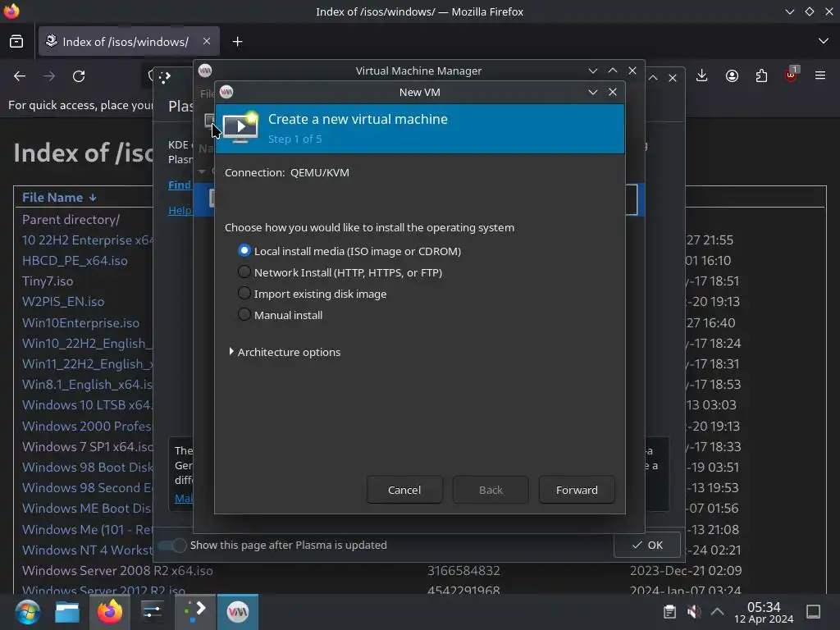The height and width of the screenshot is (630, 840).
Task: Click Forward to proceed to next step
Action: click(577, 490)
